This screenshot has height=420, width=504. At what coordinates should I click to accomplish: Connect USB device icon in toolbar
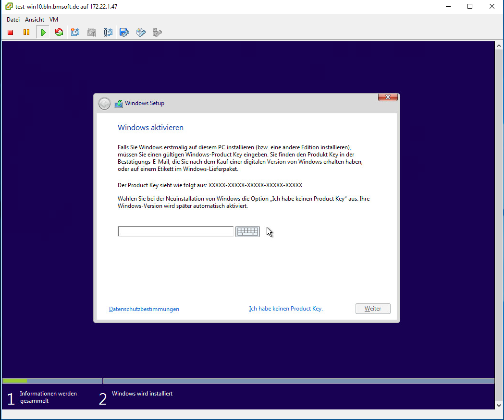coord(157,33)
